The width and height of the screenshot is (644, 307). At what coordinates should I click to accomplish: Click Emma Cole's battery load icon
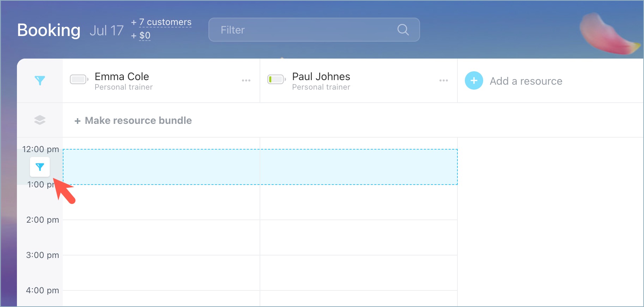pyautogui.click(x=79, y=79)
